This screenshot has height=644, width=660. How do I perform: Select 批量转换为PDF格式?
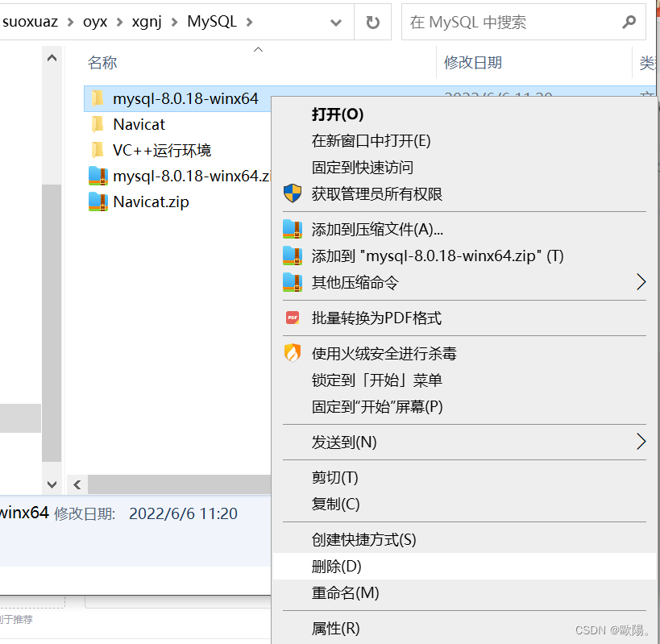[x=464, y=318]
